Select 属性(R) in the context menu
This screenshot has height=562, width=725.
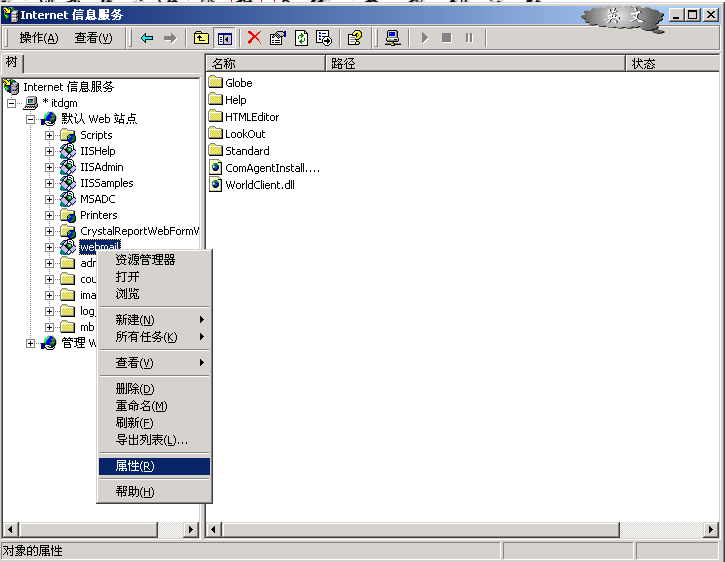(x=135, y=466)
